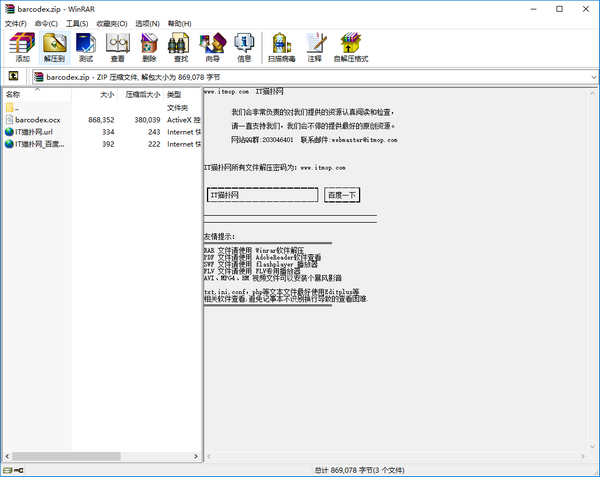This screenshot has width=600, height=477.
Task: Launch the Wizard (向导) tool
Action: tap(213, 47)
